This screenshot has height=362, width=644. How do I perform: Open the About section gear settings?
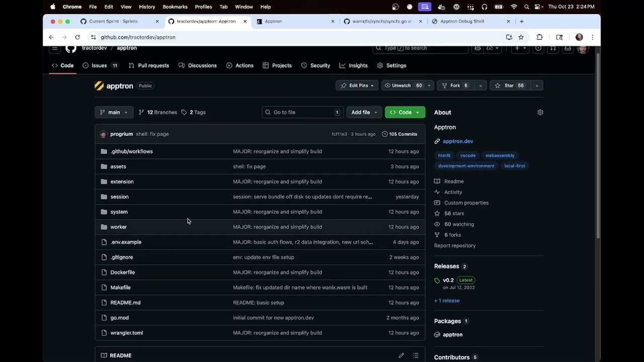(540, 112)
